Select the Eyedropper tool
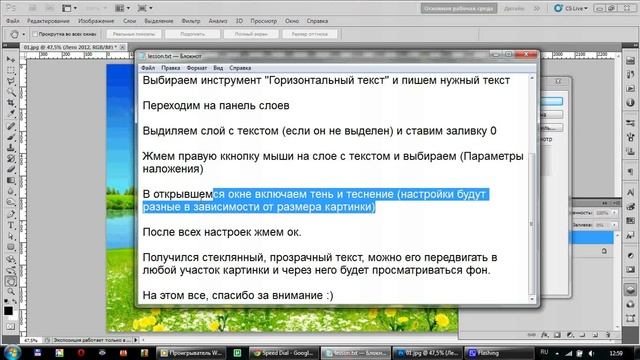The image size is (640, 360). pyautogui.click(x=11, y=114)
